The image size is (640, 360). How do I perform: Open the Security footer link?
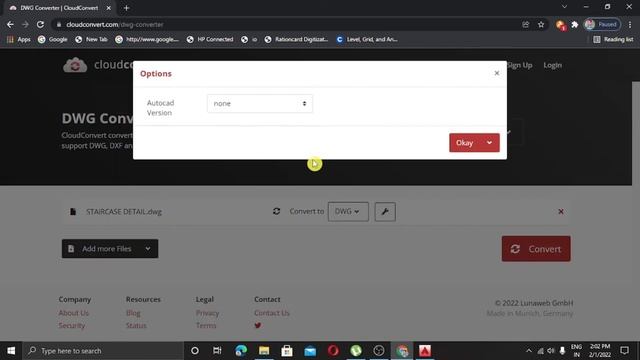pyautogui.click(x=72, y=325)
